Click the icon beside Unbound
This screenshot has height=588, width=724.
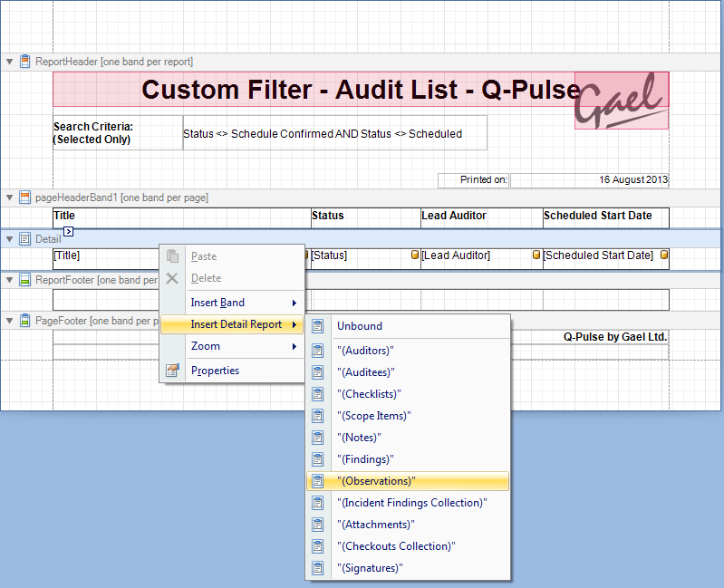tap(318, 326)
